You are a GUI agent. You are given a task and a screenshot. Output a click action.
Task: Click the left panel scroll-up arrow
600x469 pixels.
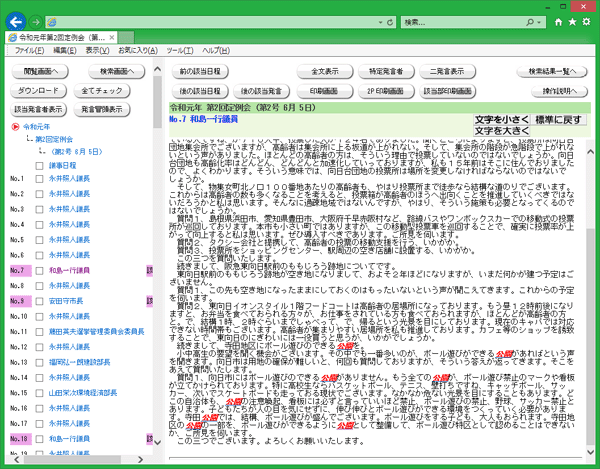tap(157, 69)
